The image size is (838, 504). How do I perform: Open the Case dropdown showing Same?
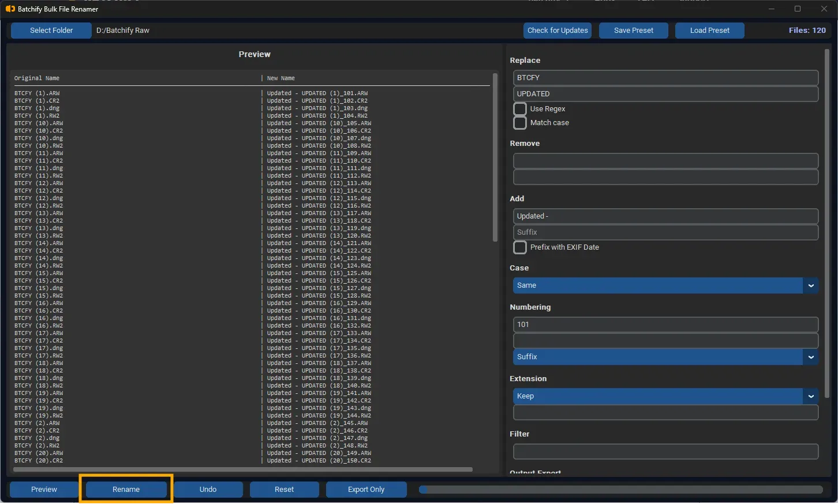pyautogui.click(x=665, y=285)
